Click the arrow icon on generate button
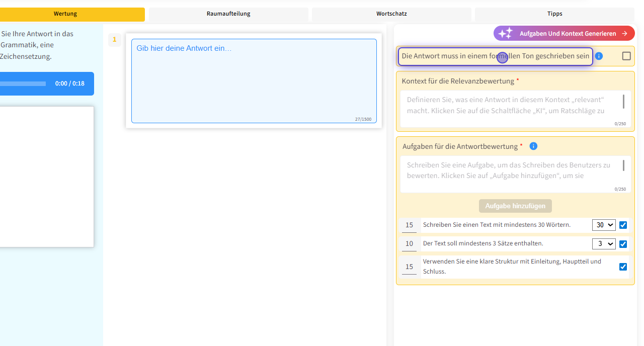 pyautogui.click(x=624, y=34)
